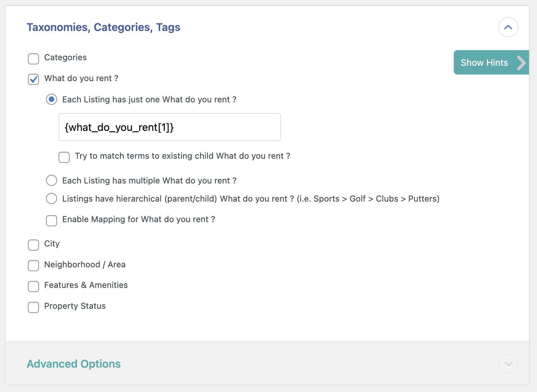Check the Neighborhood / Area checkbox
This screenshot has height=392, width=537.
click(33, 266)
